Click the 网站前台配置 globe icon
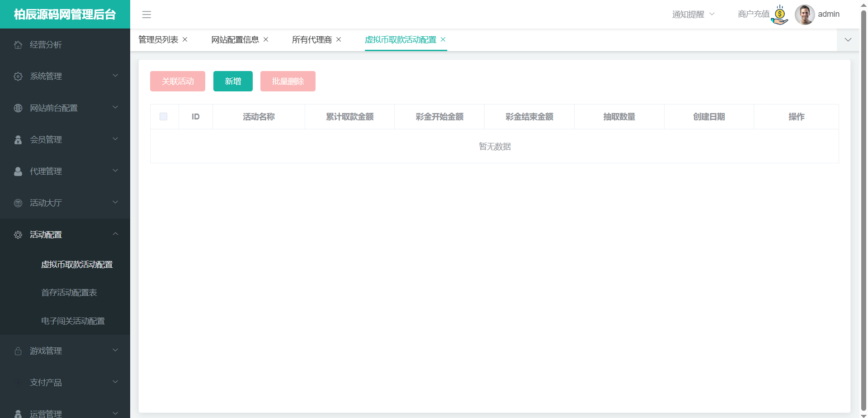 18,108
